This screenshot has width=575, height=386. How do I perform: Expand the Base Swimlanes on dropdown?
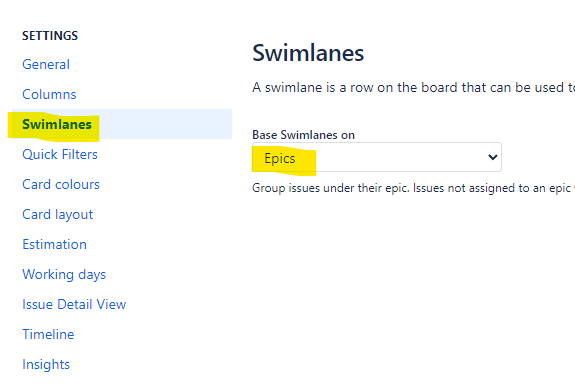(x=377, y=157)
